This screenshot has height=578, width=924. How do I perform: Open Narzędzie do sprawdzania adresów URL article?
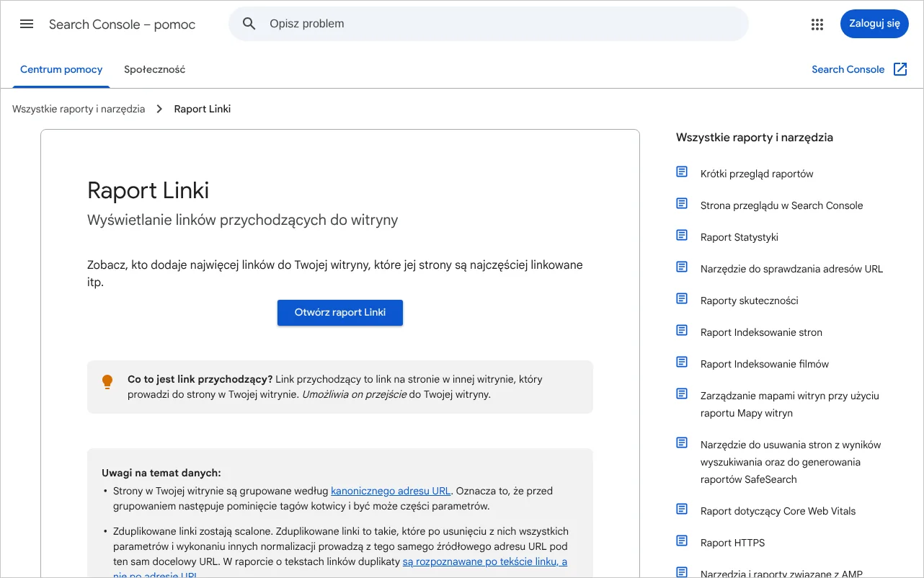(791, 269)
